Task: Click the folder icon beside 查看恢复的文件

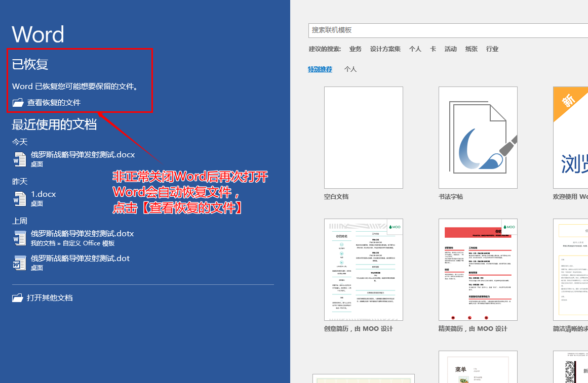Action: 18,102
